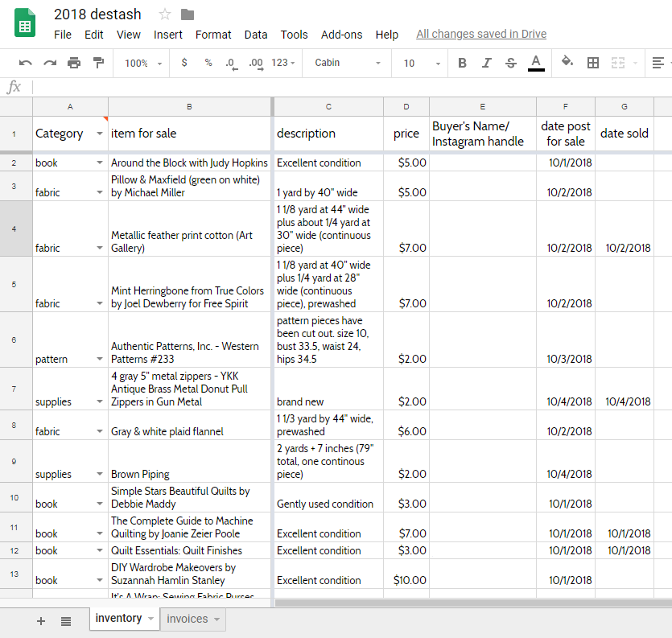
Task: Toggle bold formatting
Action: (x=462, y=63)
